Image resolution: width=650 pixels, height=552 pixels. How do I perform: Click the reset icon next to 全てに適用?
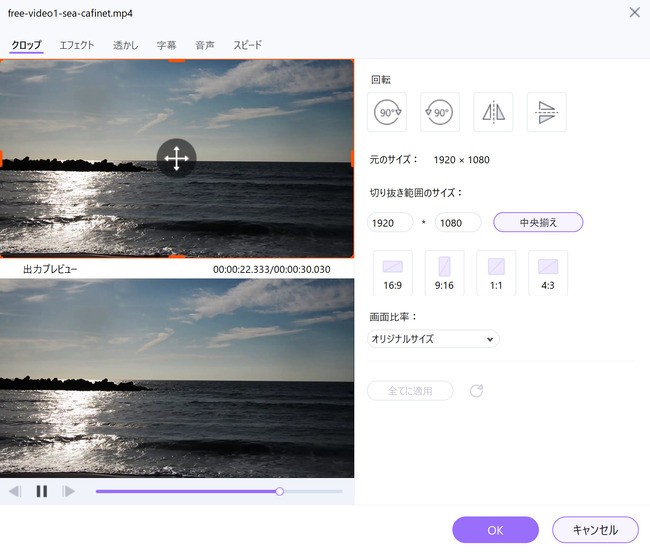[x=476, y=390]
